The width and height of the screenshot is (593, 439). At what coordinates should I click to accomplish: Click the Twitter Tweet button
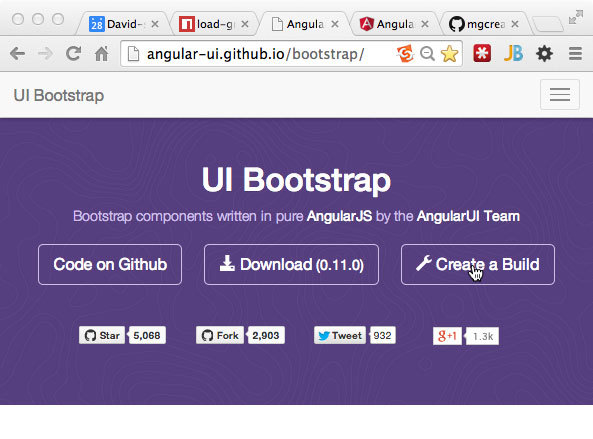tap(340, 335)
